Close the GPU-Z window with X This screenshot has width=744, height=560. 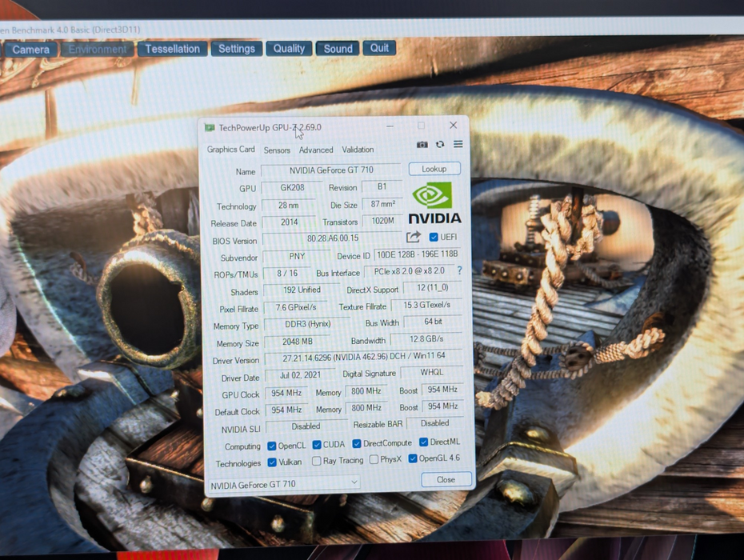pyautogui.click(x=453, y=126)
